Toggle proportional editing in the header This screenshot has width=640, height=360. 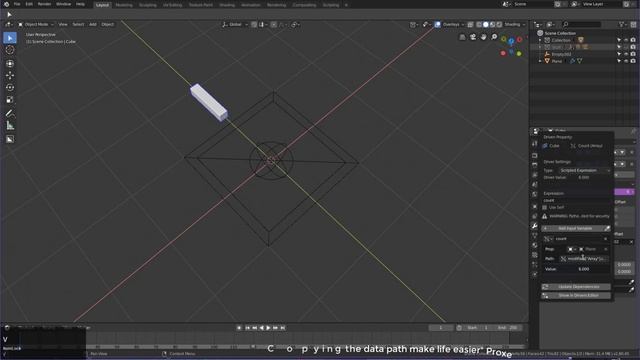pos(274,24)
